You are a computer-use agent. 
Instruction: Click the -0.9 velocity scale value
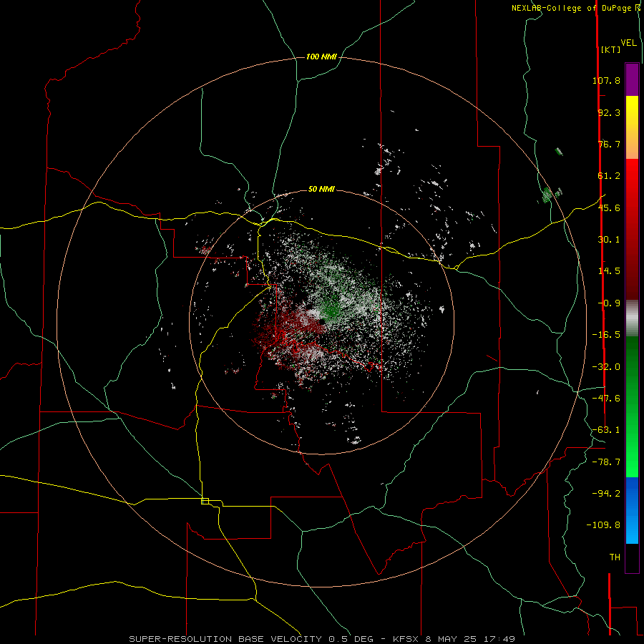[609, 303]
